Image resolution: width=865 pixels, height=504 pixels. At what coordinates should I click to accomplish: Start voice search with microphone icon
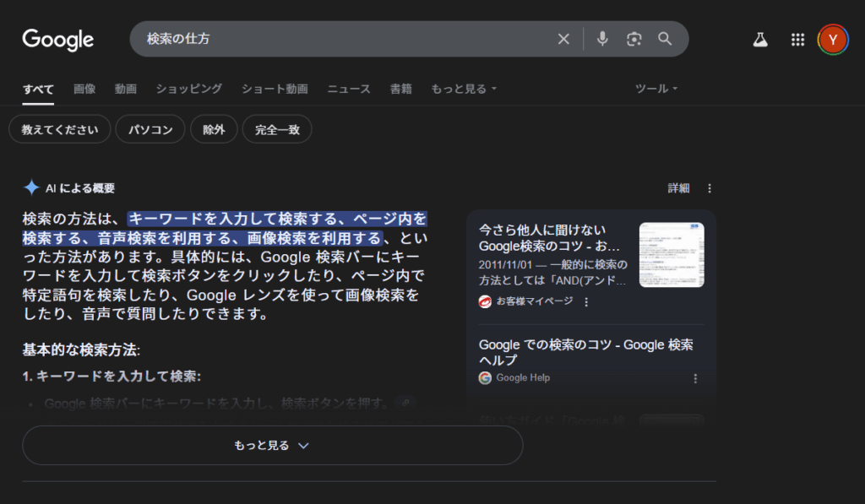click(x=602, y=39)
